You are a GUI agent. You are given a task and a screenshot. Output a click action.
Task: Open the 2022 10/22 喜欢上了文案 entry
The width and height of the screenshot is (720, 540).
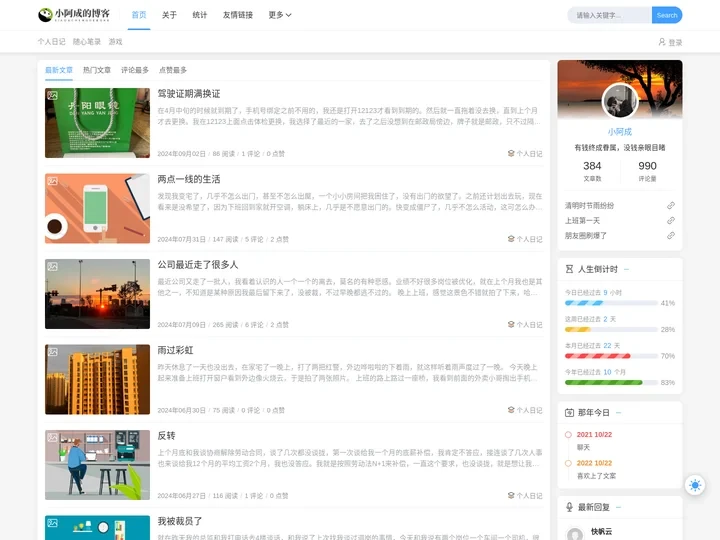pos(596,469)
